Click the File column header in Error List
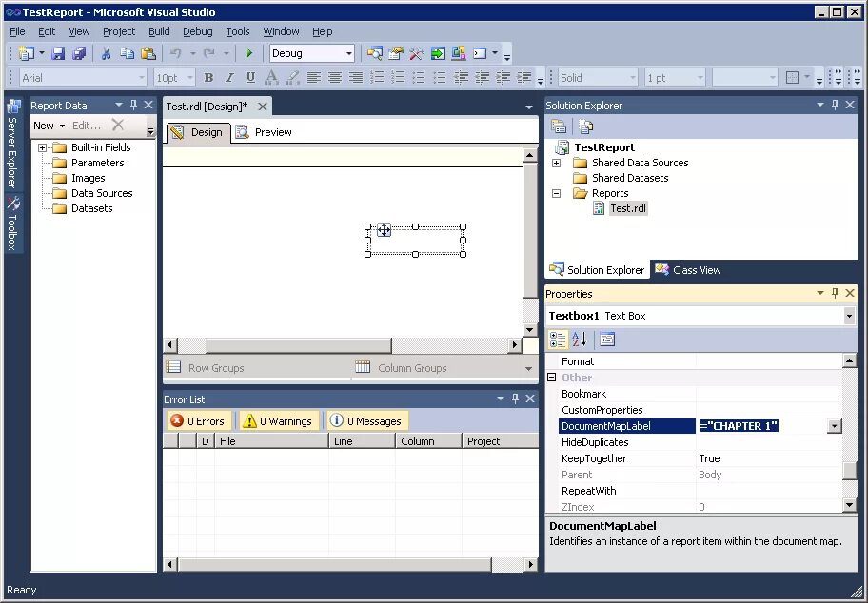868x603 pixels. click(x=270, y=441)
